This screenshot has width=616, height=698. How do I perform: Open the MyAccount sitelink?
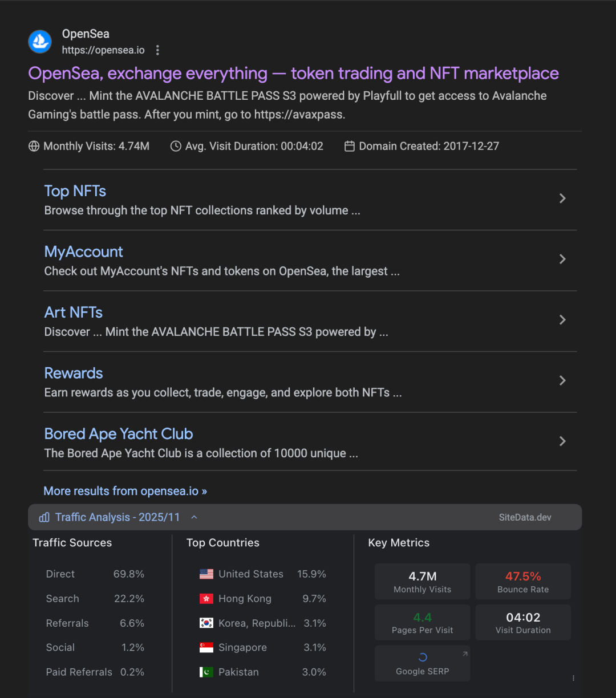click(x=83, y=252)
